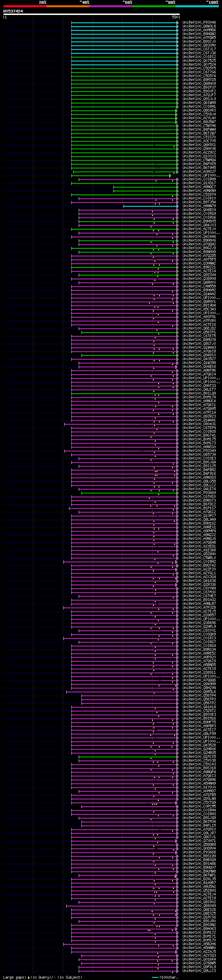The width and height of the screenshot is (222, 980).
Task: Open hit UniRef100_B9NH99
Action: 199,252
